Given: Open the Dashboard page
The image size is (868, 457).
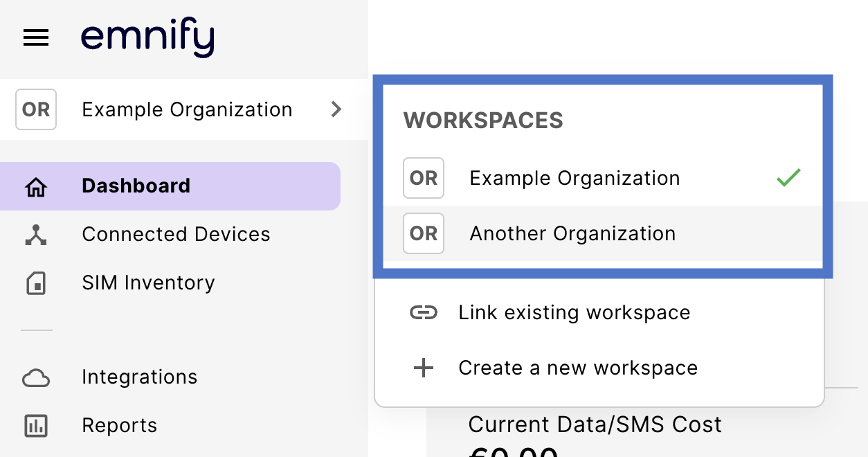Looking at the screenshot, I should 136,186.
